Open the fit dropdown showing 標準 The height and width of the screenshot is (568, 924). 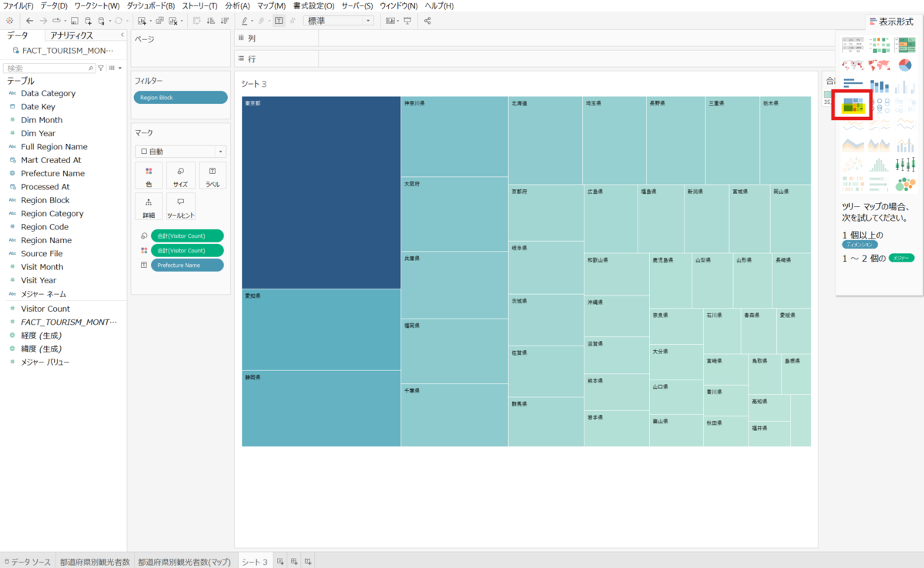click(x=339, y=21)
